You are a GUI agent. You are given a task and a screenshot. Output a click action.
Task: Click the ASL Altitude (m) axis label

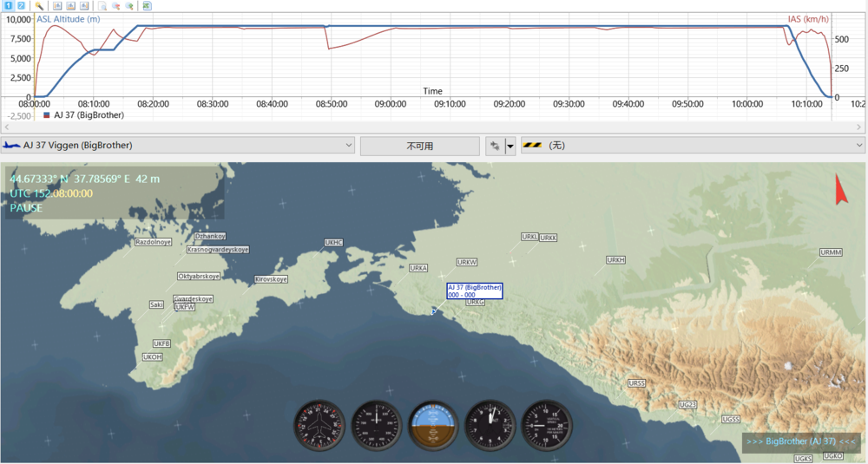pos(68,19)
